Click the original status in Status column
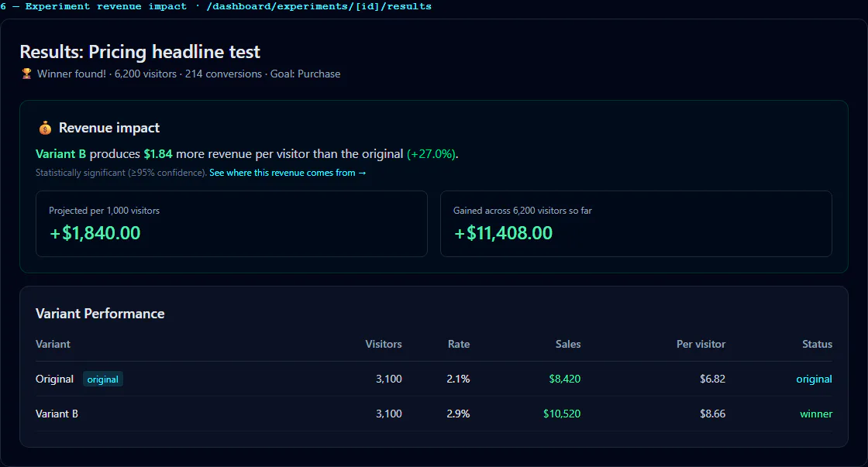Image resolution: width=868 pixels, height=467 pixels. click(x=814, y=379)
